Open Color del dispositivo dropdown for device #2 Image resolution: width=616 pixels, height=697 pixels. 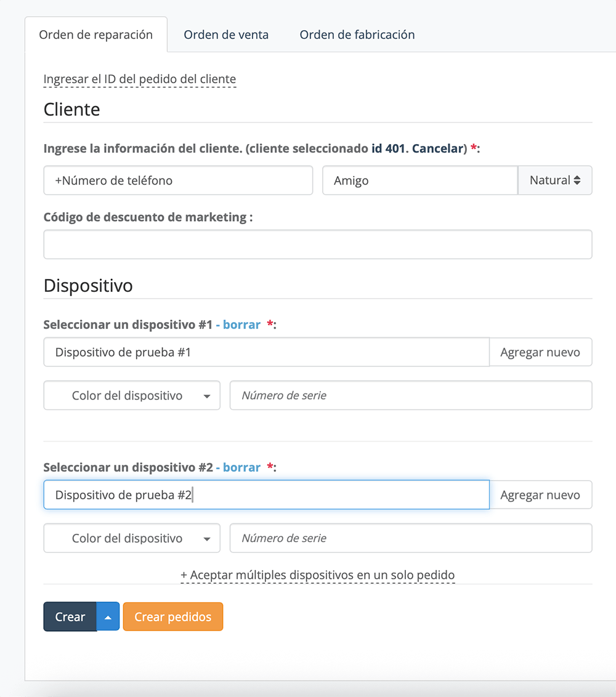[132, 538]
